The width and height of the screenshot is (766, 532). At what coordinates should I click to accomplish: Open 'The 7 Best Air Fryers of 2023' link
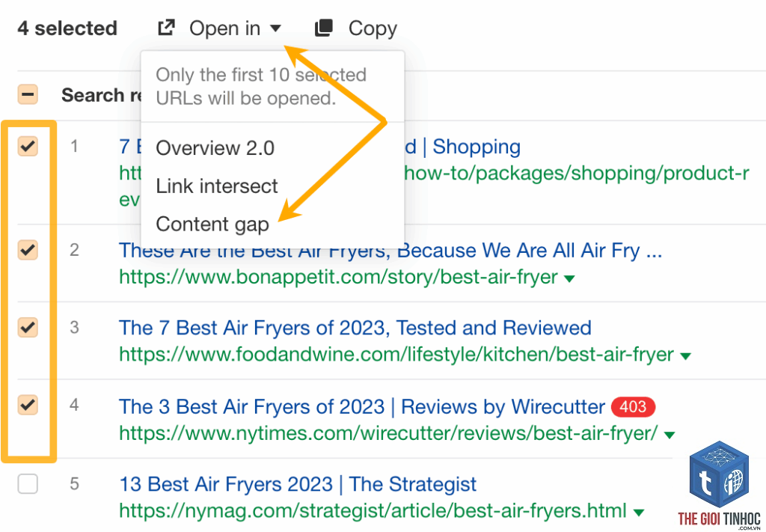pyautogui.click(x=355, y=327)
